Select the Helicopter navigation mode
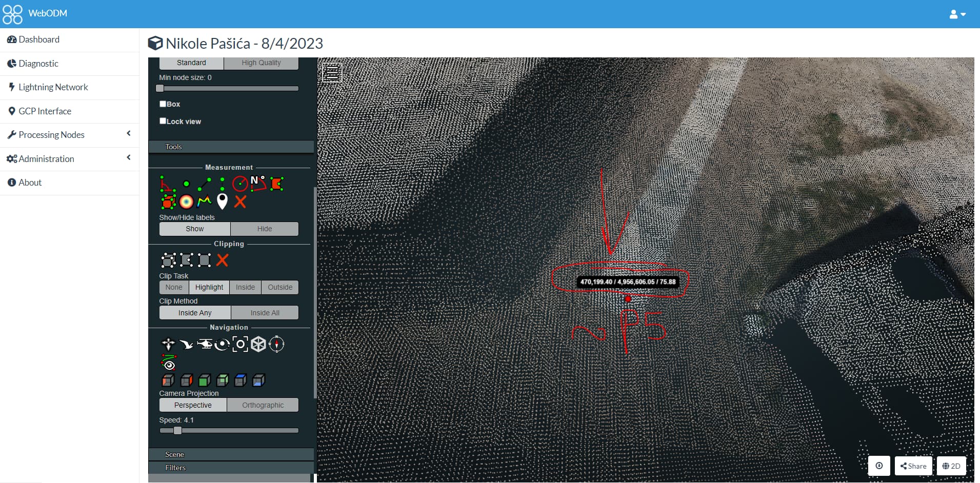Screen dimensions: 980x483 204,344
